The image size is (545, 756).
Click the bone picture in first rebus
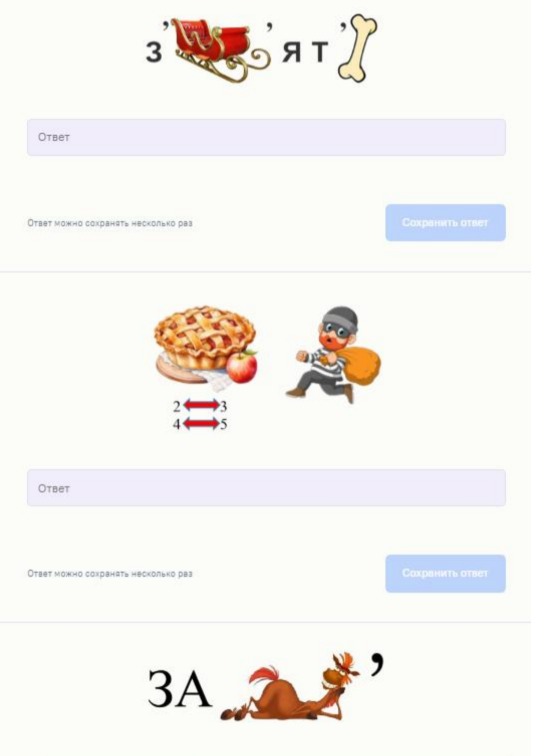358,48
